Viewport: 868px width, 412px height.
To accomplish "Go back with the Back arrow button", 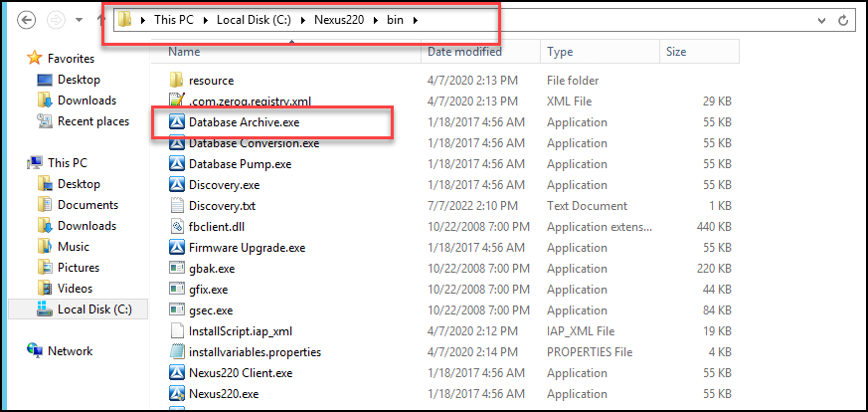I will click(x=27, y=21).
